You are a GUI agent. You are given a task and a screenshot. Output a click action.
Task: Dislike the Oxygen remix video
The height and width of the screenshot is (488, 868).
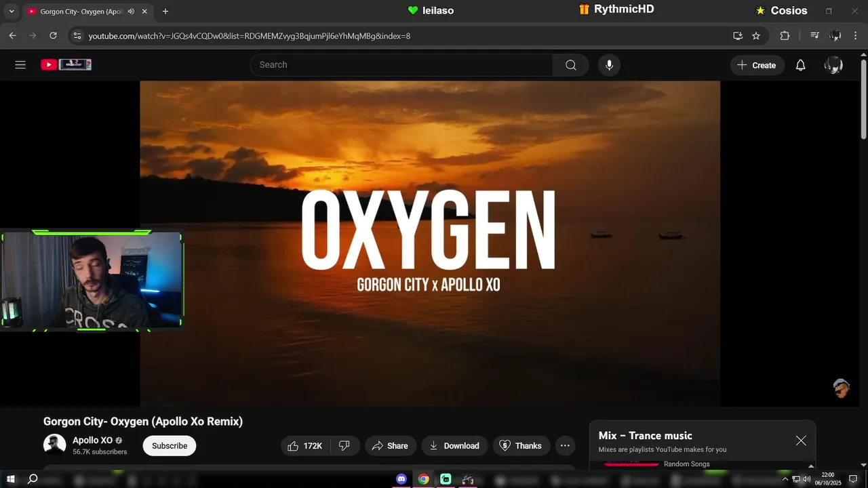(x=344, y=446)
